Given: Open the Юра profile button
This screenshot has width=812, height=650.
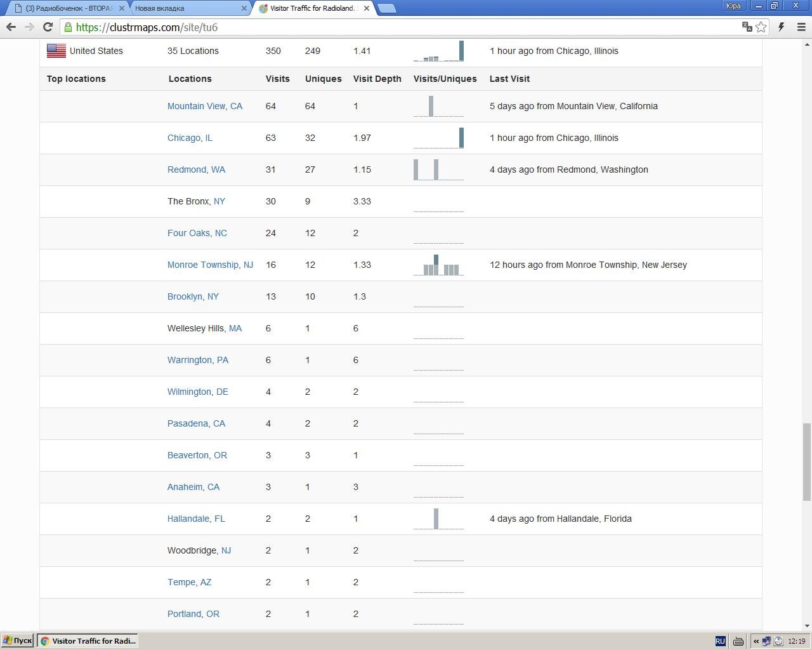Looking at the screenshot, I should [733, 6].
